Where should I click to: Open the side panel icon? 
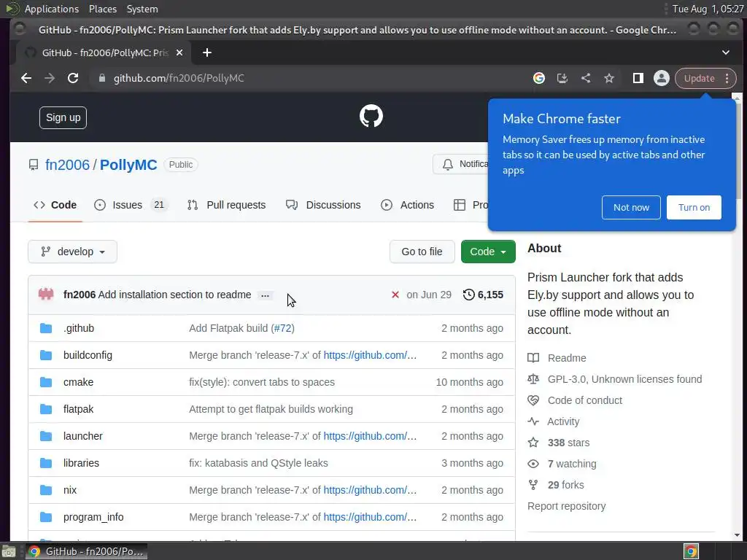(638, 78)
